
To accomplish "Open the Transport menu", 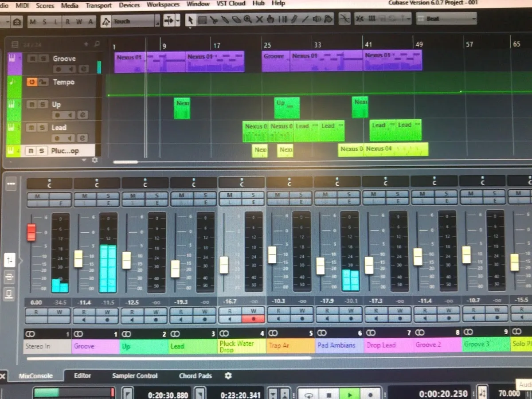I will (98, 5).
